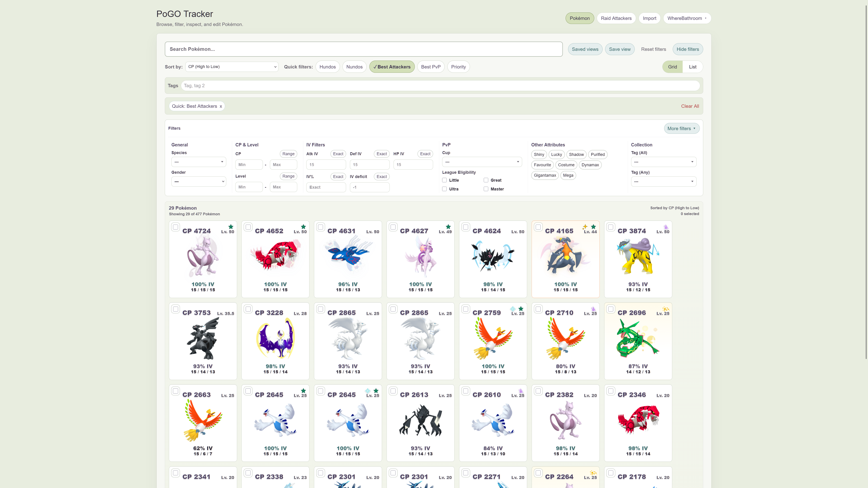Tick the Little league checkbox

coord(444,180)
